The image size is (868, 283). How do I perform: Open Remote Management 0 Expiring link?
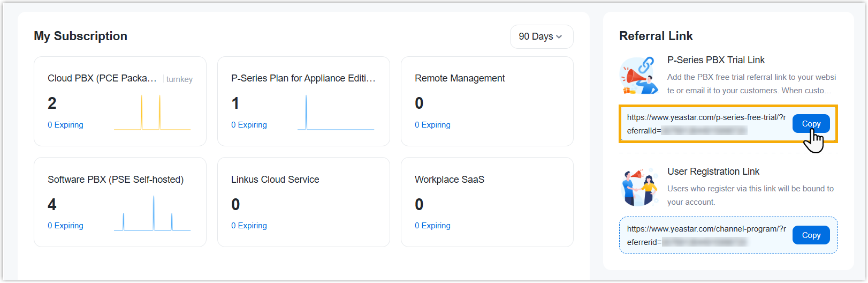pyautogui.click(x=432, y=125)
